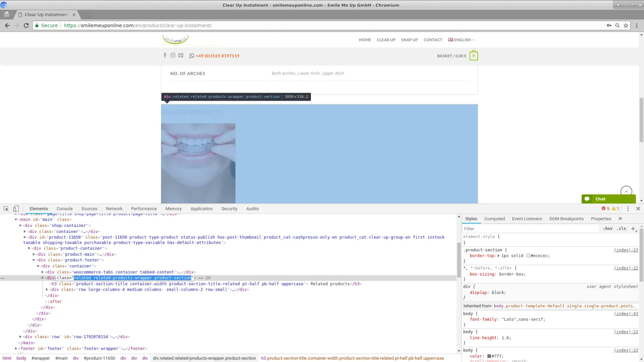
Task: Bookmark this page with the star icon
Action: pyautogui.click(x=626, y=26)
